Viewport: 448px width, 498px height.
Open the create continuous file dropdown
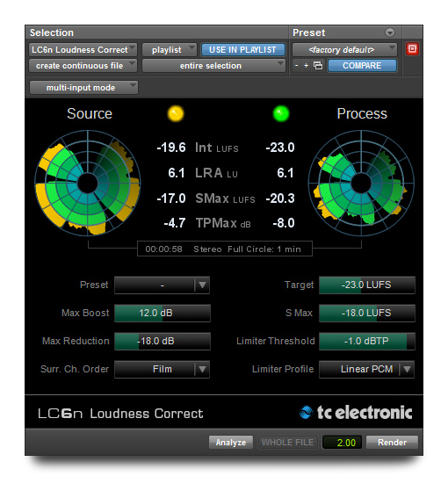(83, 65)
